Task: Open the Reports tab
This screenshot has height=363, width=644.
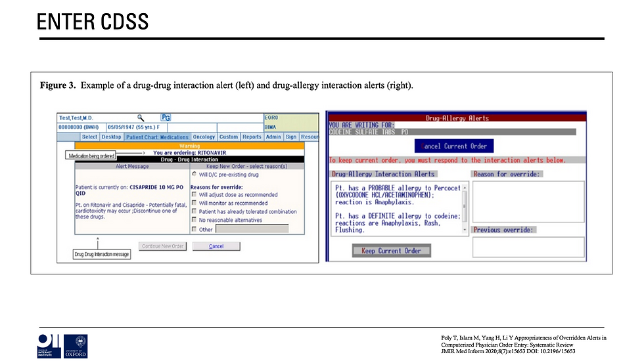Action: tap(252, 137)
